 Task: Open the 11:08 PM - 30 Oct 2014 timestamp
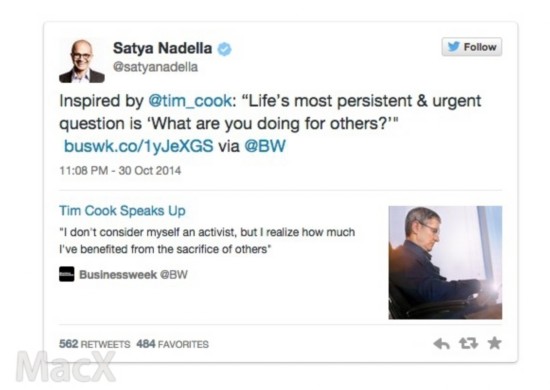pyautogui.click(x=120, y=170)
